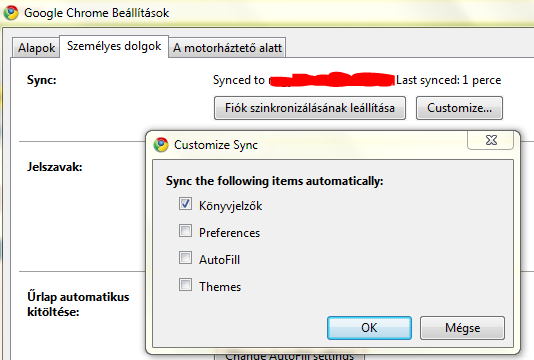The width and height of the screenshot is (534, 360).
Task: Open the A motorháztető alatt tab
Action: tap(227, 48)
